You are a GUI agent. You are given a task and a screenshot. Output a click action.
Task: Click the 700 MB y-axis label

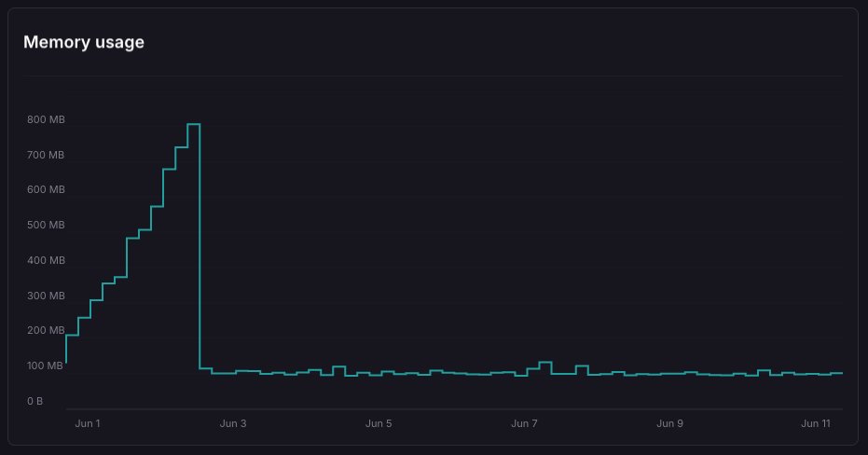[46, 155]
